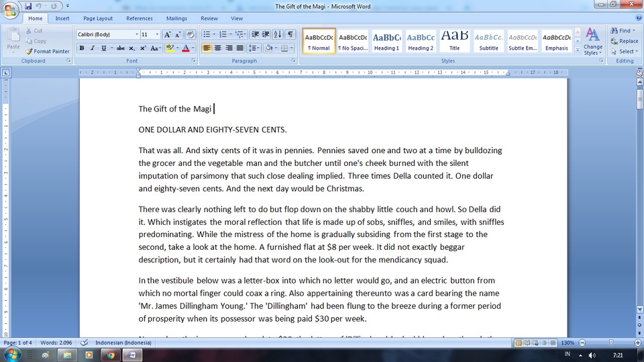Image resolution: width=644 pixels, height=362 pixels.
Task: Justify the paragraph text
Action: (x=240, y=48)
